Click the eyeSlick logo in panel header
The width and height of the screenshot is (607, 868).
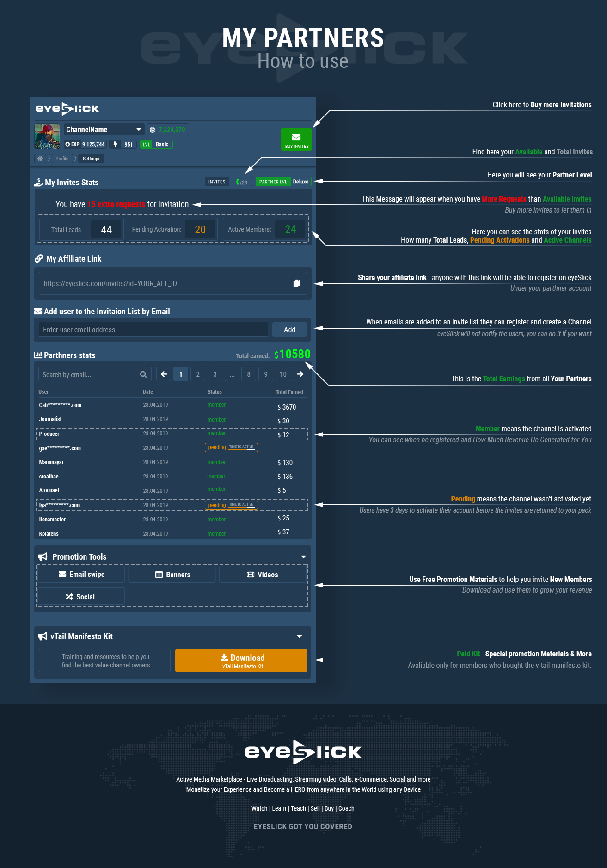click(67, 109)
